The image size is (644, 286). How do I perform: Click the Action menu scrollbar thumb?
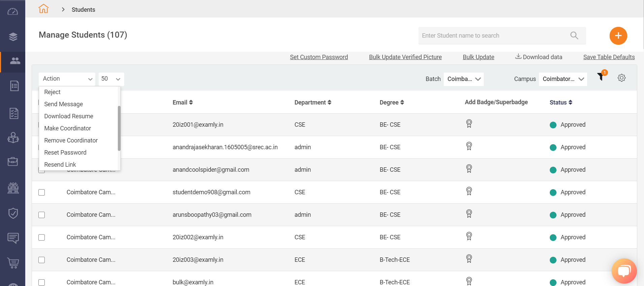pyautogui.click(x=119, y=128)
